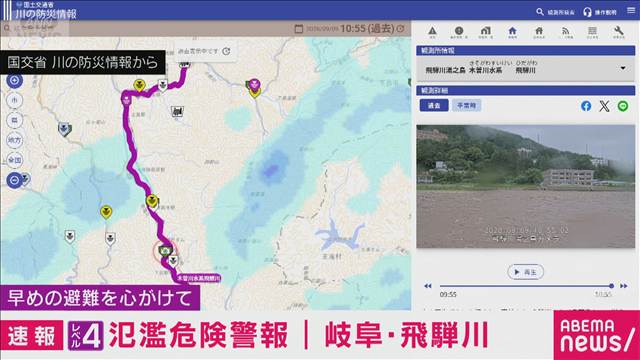Switch camera view to 平常時
This screenshot has height=360, width=640.
pyautogui.click(x=466, y=105)
